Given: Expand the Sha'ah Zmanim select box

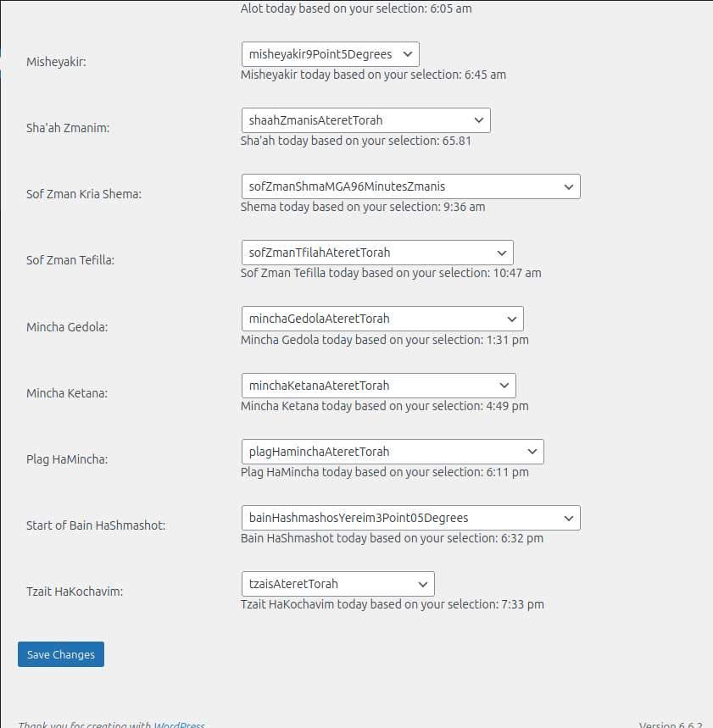Looking at the screenshot, I should click(365, 120).
